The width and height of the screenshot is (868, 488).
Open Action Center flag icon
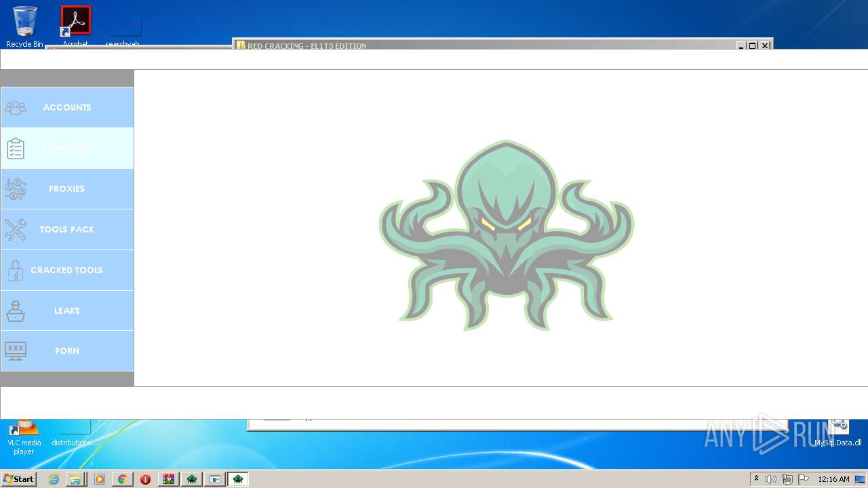[804, 479]
